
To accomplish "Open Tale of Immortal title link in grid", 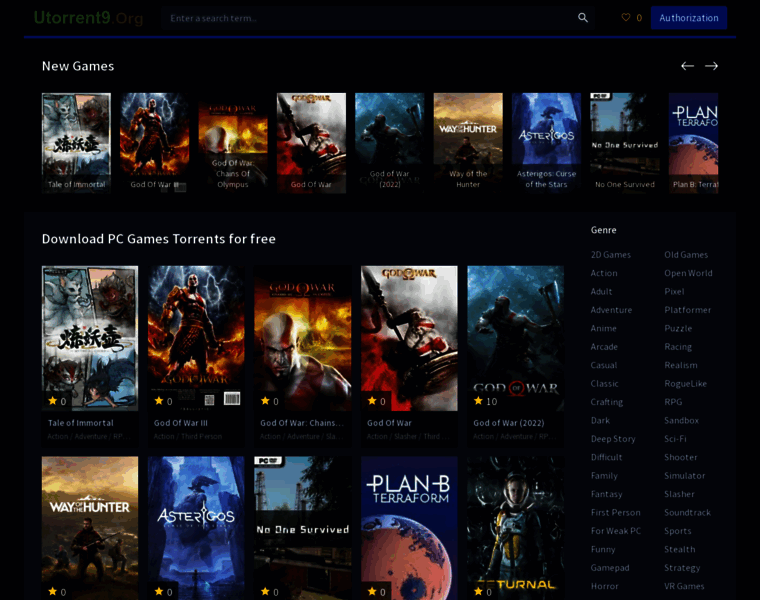I will click(80, 423).
